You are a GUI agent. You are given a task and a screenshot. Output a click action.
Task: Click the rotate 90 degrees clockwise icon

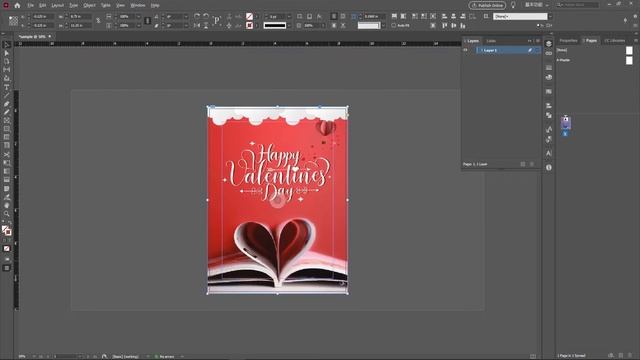197,16
